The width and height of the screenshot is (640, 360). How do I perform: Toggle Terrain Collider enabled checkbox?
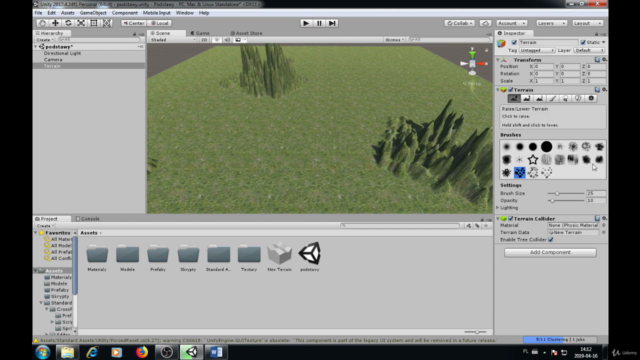[511, 219]
